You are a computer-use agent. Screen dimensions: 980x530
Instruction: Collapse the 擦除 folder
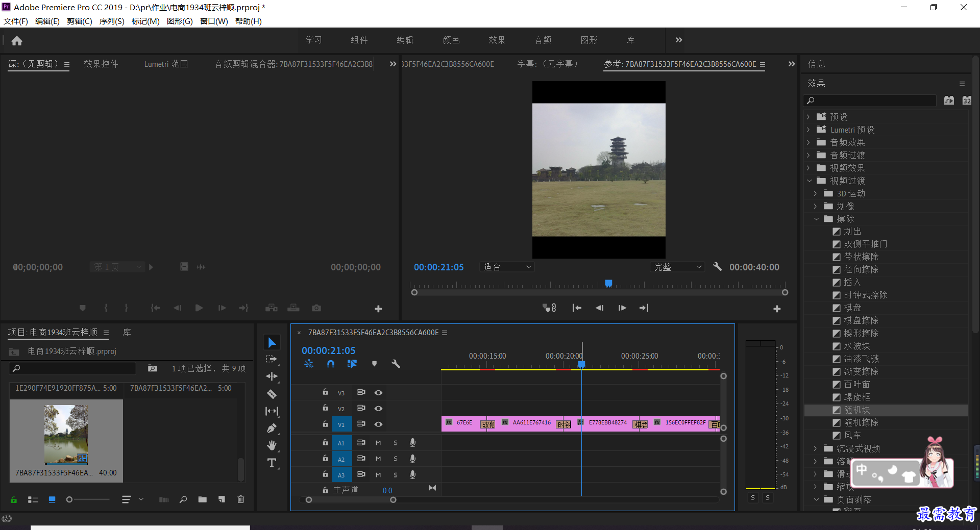pos(816,219)
